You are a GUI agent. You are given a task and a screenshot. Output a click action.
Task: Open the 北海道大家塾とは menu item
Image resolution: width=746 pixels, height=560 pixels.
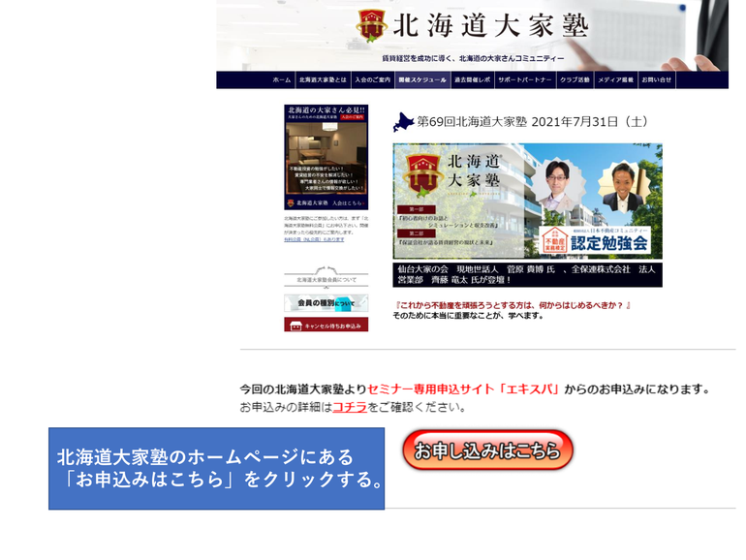(323, 80)
